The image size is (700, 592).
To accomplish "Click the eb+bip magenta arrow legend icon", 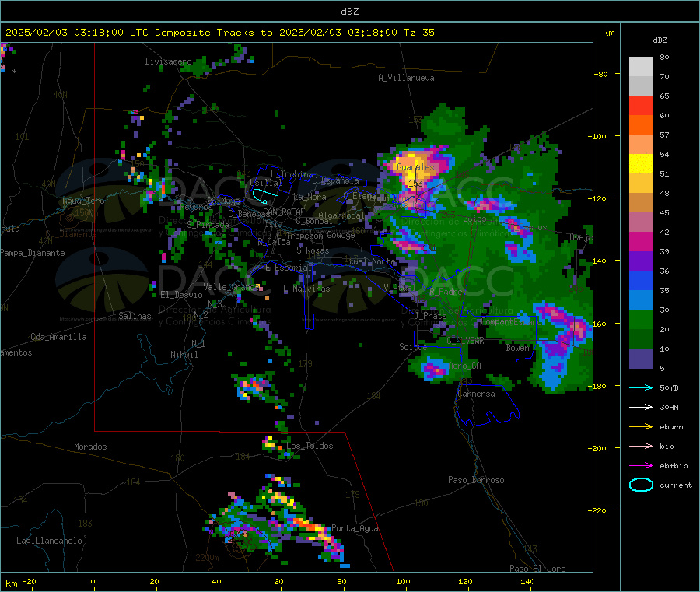I will [x=641, y=466].
